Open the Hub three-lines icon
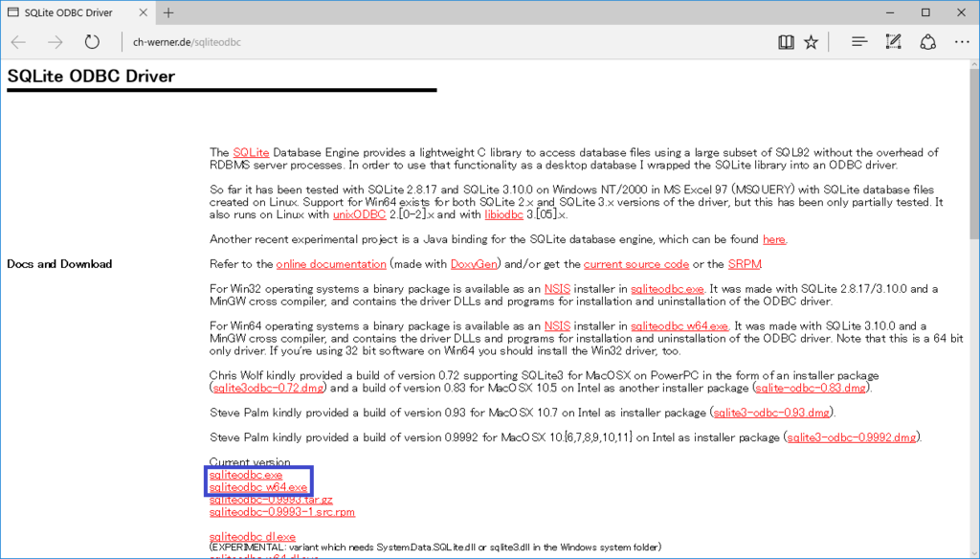 859,42
